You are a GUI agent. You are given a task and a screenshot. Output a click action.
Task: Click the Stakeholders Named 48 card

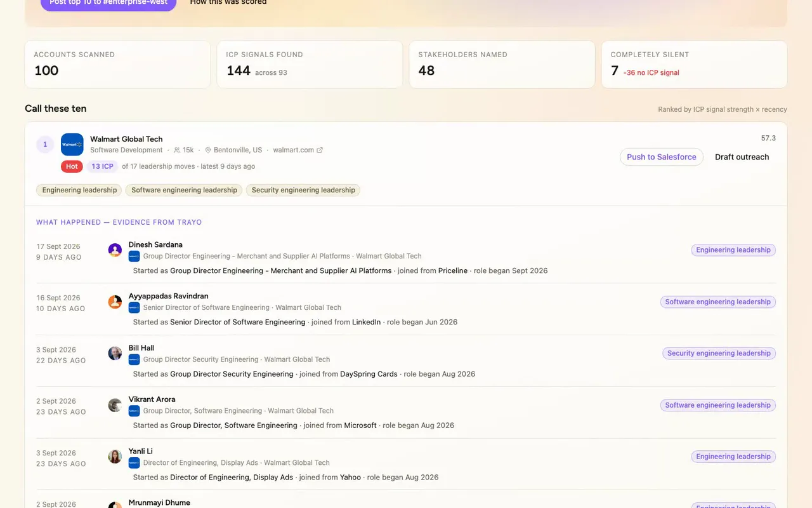coord(502,65)
